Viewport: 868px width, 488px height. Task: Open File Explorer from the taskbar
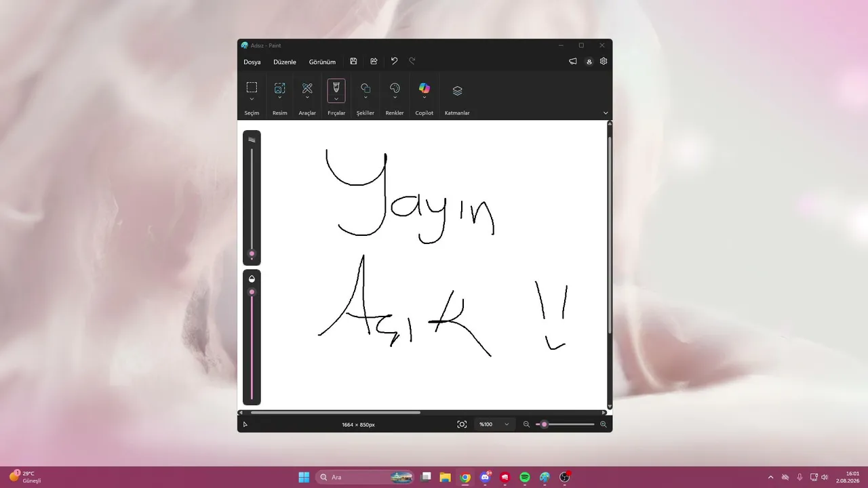(x=445, y=477)
